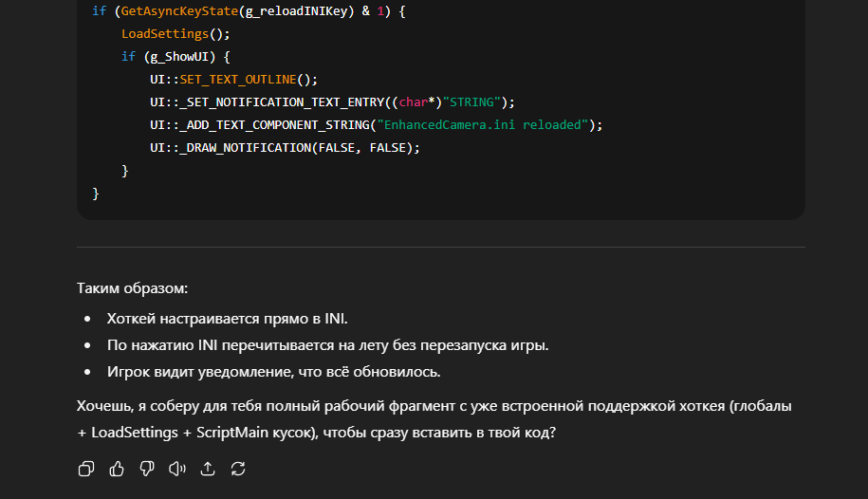
Task: Copy the response with the copy icon
Action: [x=86, y=469]
